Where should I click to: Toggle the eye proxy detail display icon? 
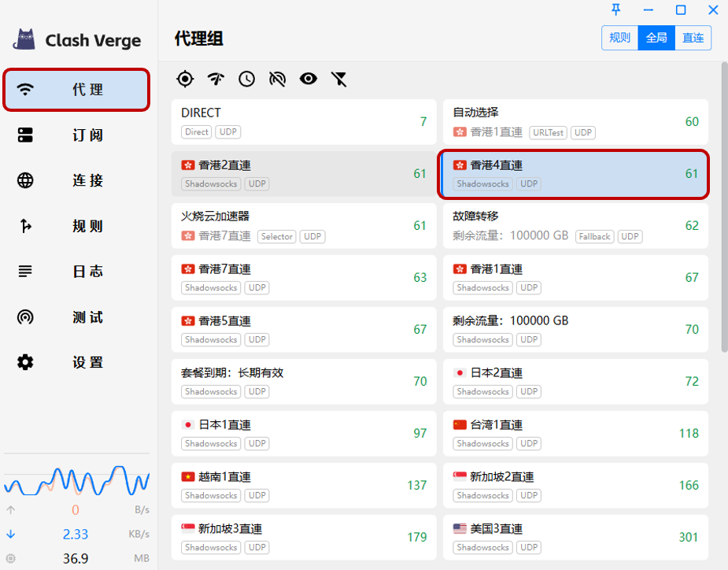[308, 79]
